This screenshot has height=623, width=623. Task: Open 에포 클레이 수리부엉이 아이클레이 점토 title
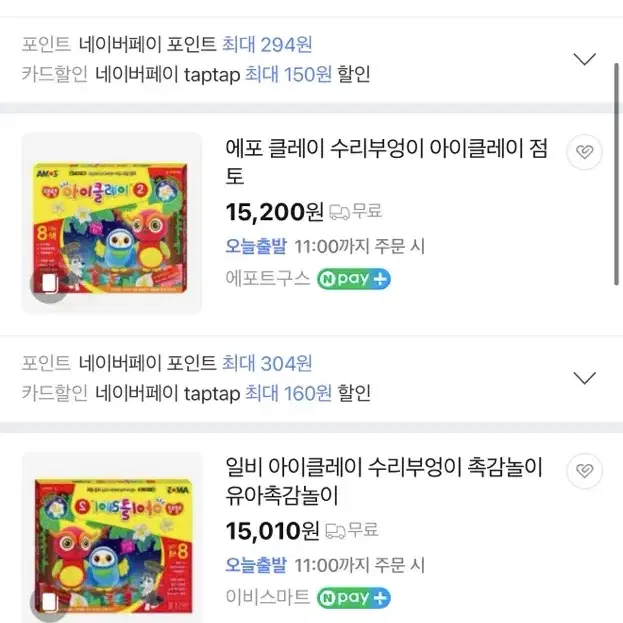coord(386,162)
